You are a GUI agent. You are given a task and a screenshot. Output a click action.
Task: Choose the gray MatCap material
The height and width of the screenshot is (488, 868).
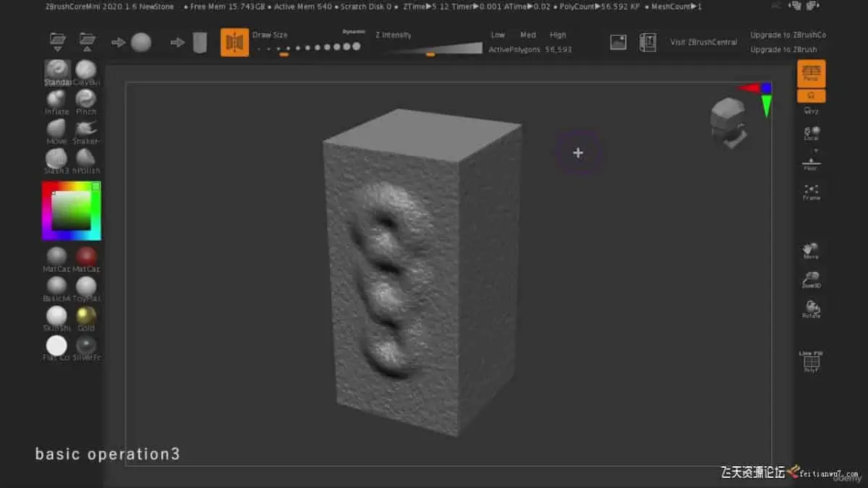pos(57,260)
